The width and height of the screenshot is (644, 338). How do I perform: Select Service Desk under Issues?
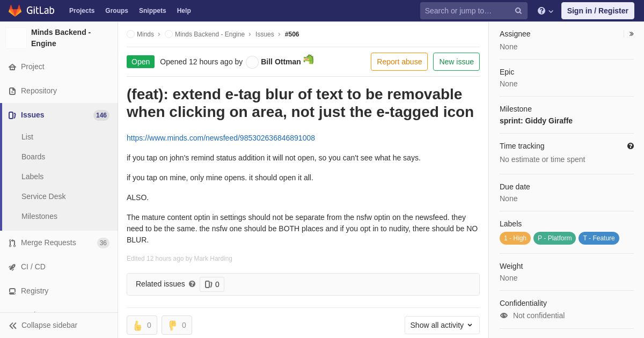43,196
